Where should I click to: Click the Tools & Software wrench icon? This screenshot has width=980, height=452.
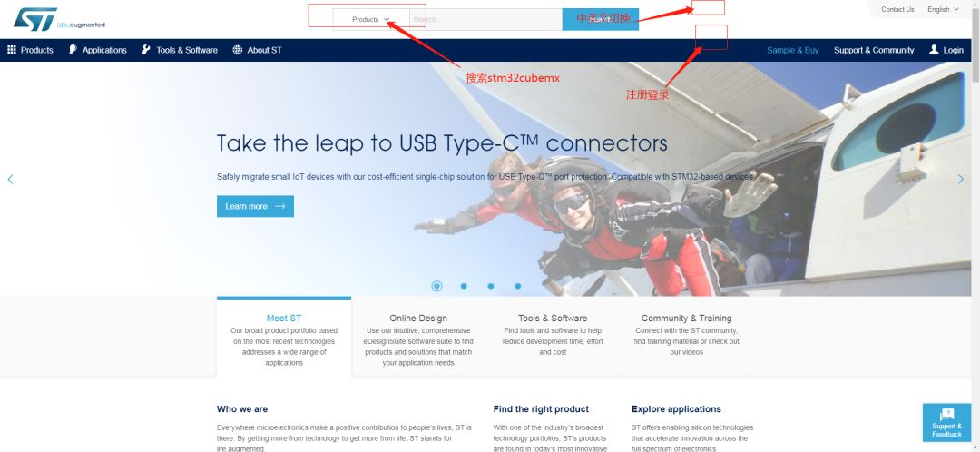click(x=146, y=50)
